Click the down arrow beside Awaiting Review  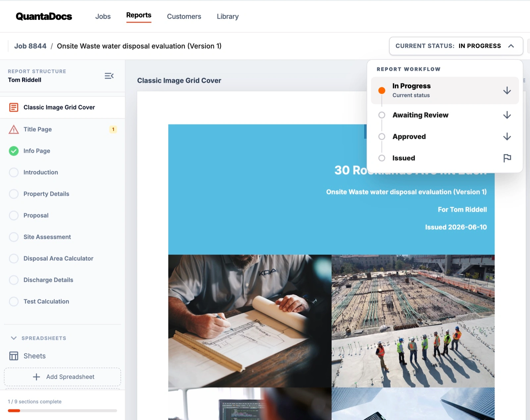pyautogui.click(x=507, y=115)
